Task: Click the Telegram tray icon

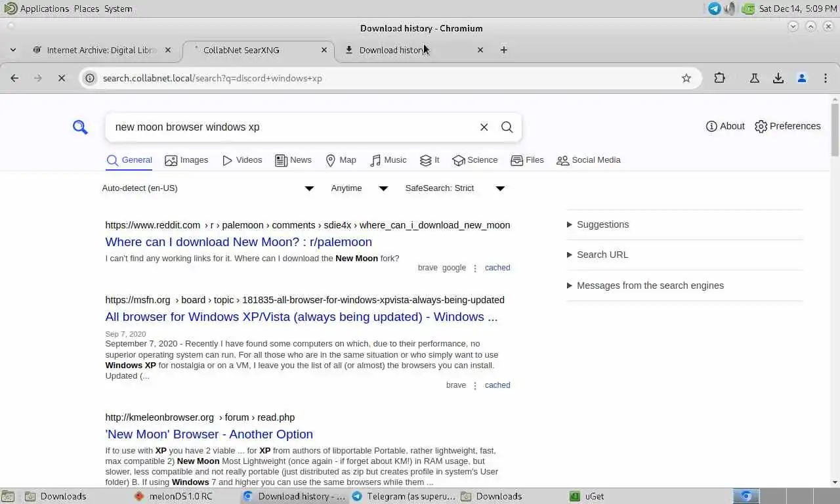Action: click(x=715, y=9)
